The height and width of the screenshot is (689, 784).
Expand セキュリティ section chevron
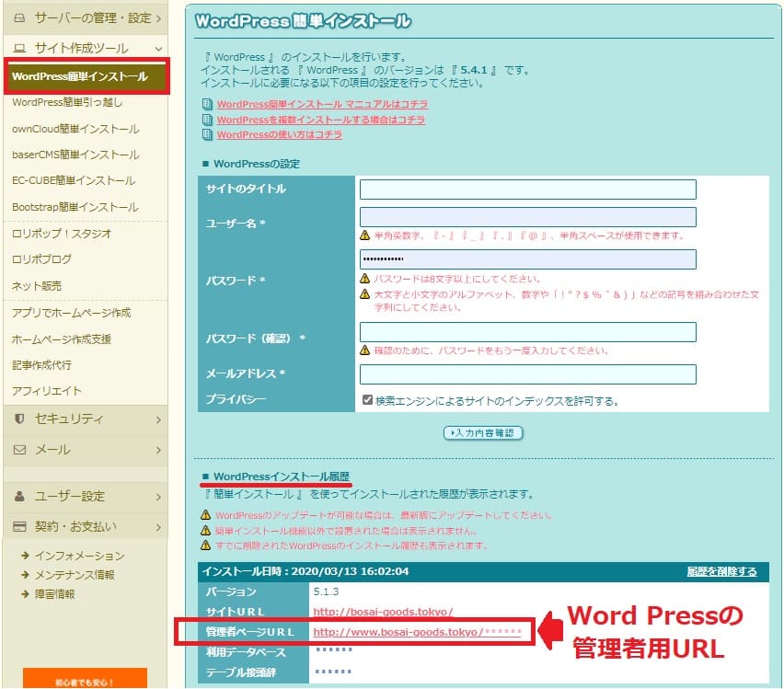158,419
